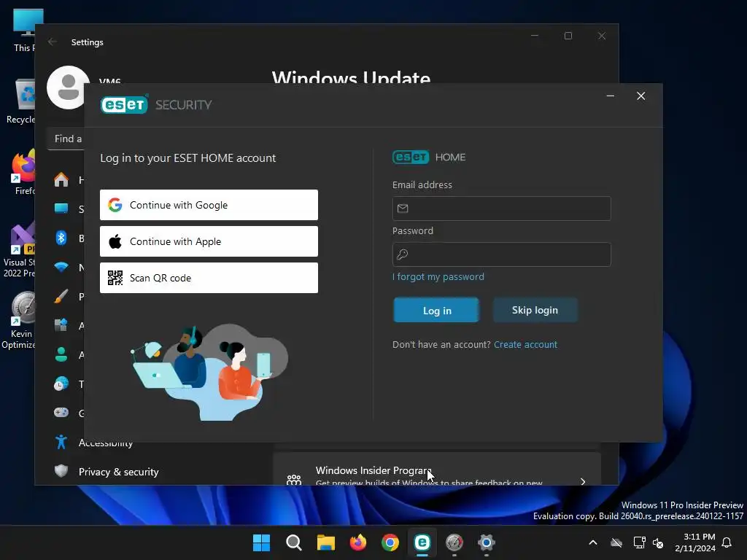The width and height of the screenshot is (747, 560).
Task: Launch Firefox from taskbar
Action: 357,542
